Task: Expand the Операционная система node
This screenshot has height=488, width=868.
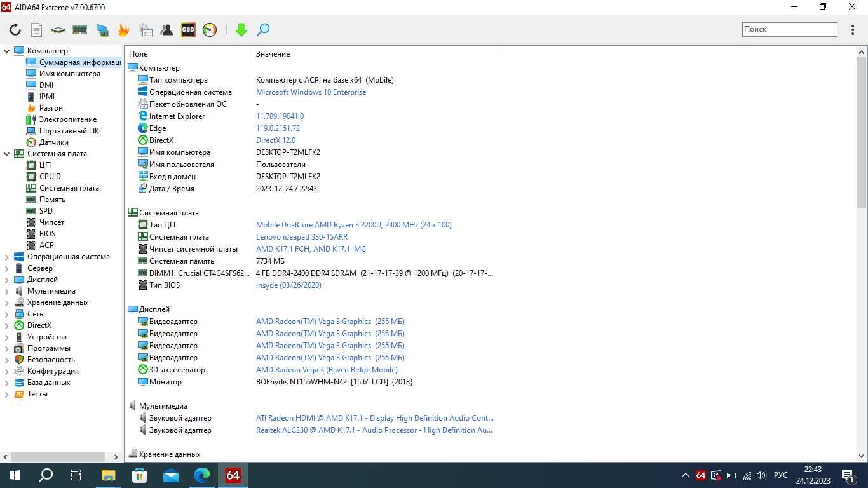Action: click(x=7, y=257)
